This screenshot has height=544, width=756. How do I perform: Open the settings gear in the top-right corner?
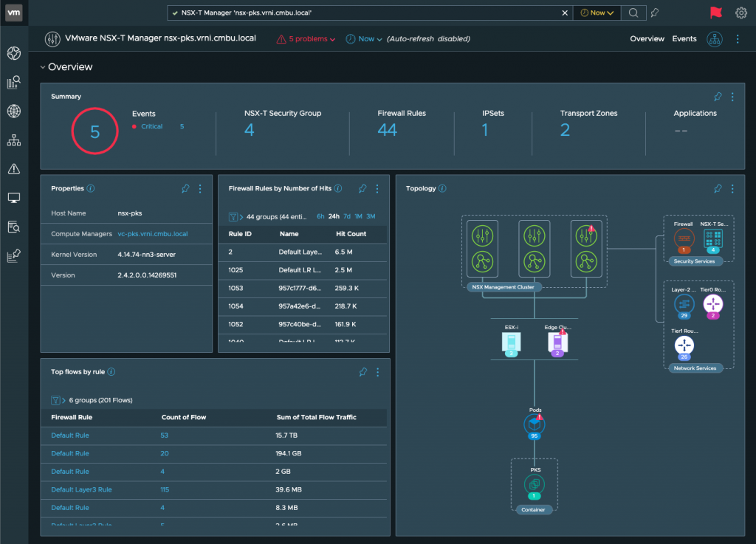click(742, 12)
